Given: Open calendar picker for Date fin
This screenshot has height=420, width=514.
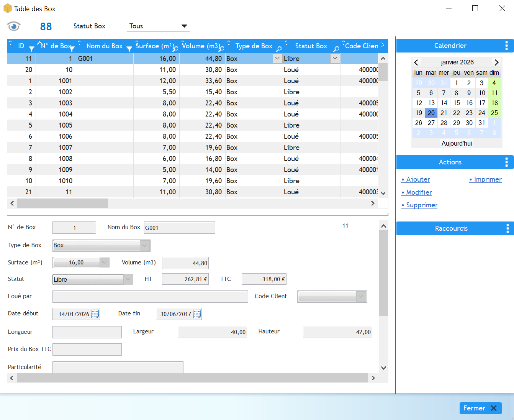Looking at the screenshot, I should tap(197, 314).
